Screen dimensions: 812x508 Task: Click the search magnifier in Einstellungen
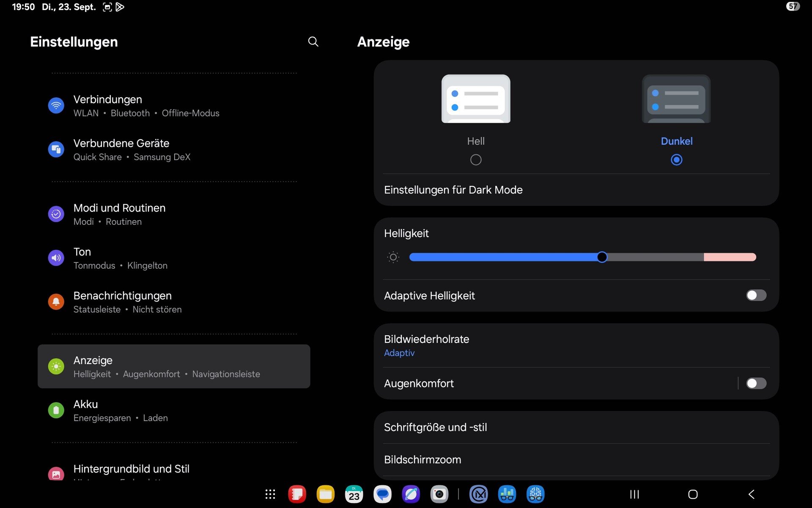(x=313, y=41)
